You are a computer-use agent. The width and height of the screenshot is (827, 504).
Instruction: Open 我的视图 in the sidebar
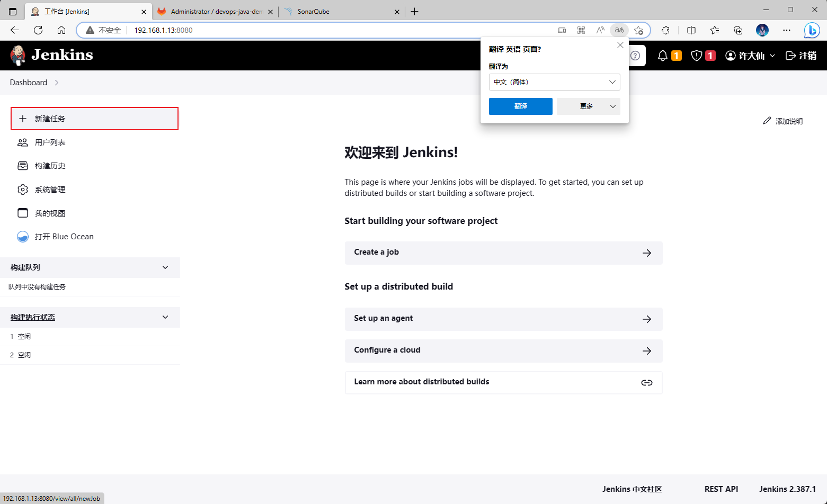tap(94, 213)
